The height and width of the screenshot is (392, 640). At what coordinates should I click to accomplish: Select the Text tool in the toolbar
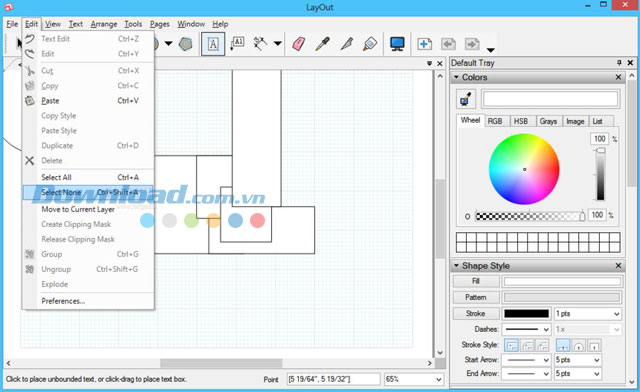point(213,44)
